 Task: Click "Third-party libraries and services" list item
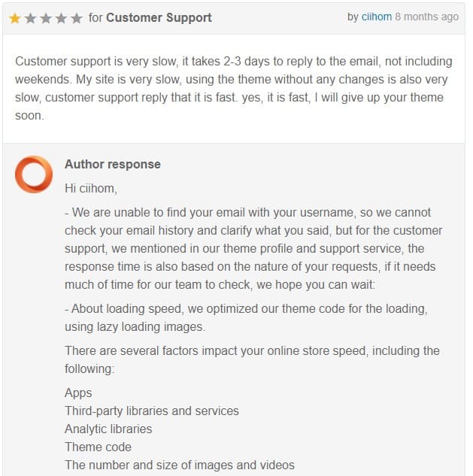coord(152,411)
